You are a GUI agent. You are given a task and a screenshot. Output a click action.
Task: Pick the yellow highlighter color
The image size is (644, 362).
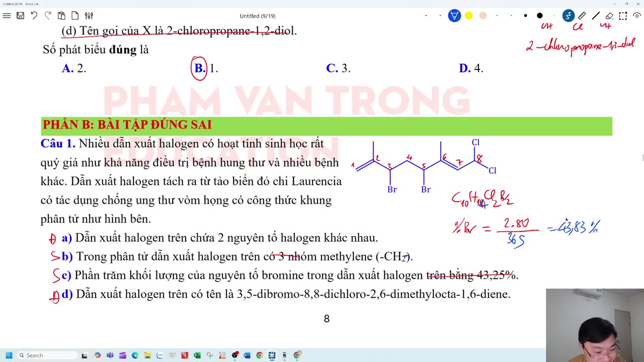point(468,16)
